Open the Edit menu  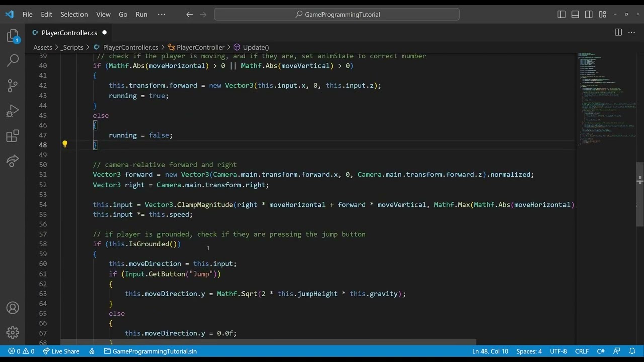46,14
